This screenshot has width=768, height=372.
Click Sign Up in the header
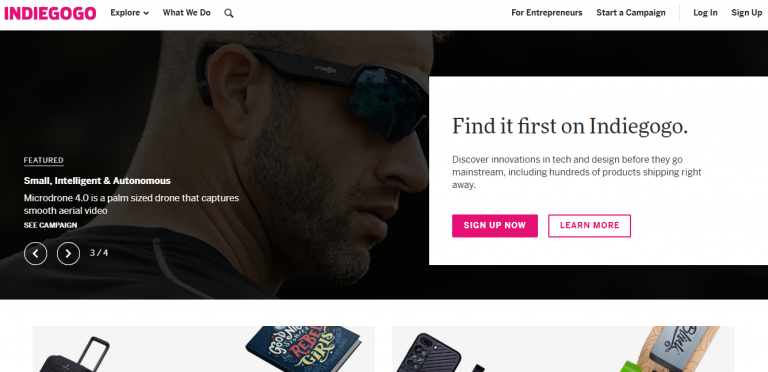[746, 13]
